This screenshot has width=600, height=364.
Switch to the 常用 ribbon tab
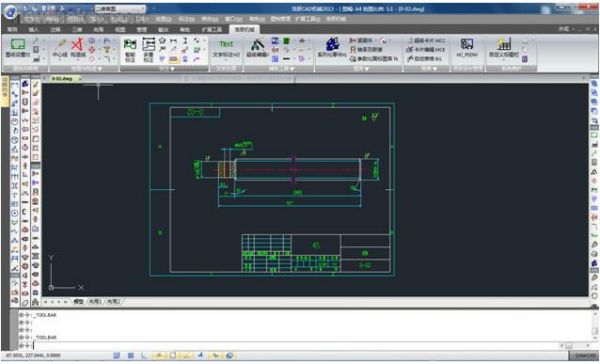point(12,29)
